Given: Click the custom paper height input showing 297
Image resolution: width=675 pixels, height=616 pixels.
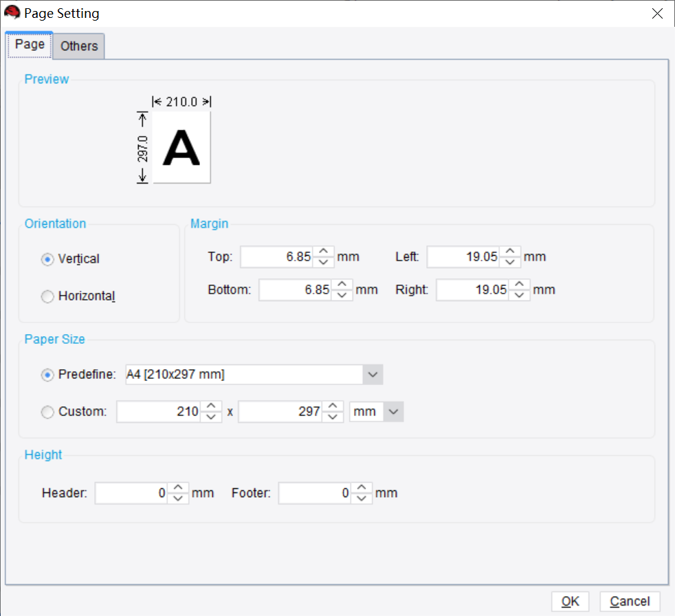Looking at the screenshot, I should [x=283, y=411].
